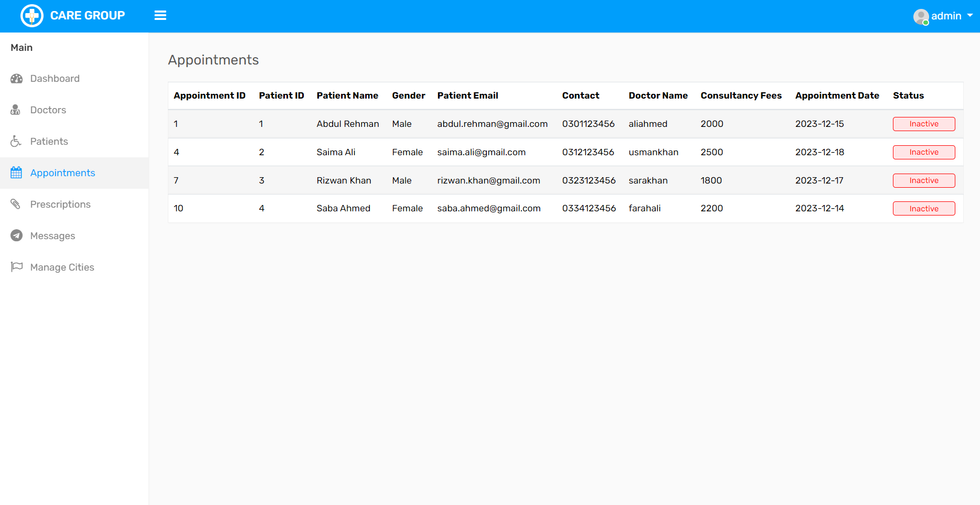Click the CARE GROUP brand text
The width and height of the screenshot is (980, 505).
coord(88,16)
